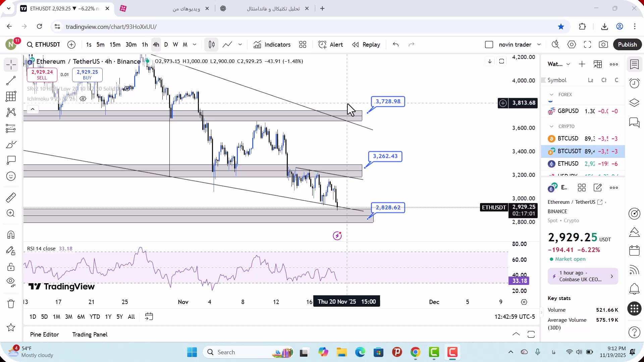Add compare symbol plus button

click(x=71, y=45)
